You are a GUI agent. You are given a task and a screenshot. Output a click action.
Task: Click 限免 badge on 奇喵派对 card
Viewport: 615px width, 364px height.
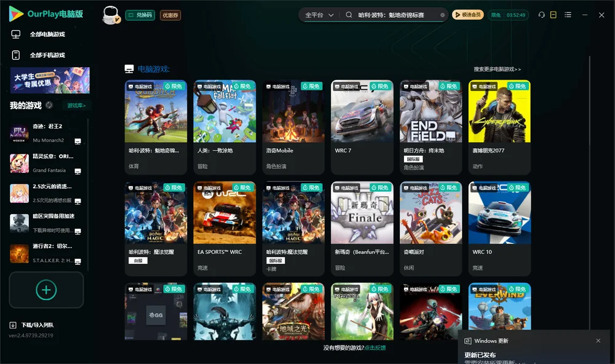(x=449, y=188)
